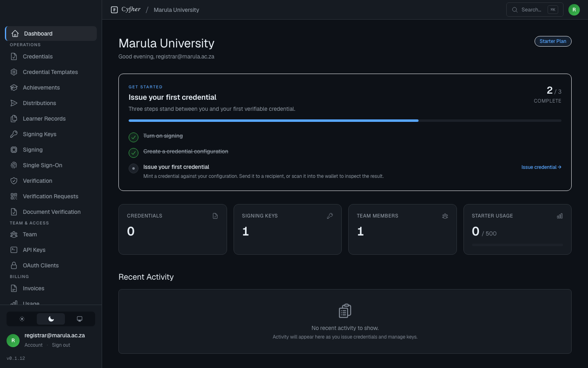
Task: Click the document icon on Credentials card
Action: click(215, 216)
